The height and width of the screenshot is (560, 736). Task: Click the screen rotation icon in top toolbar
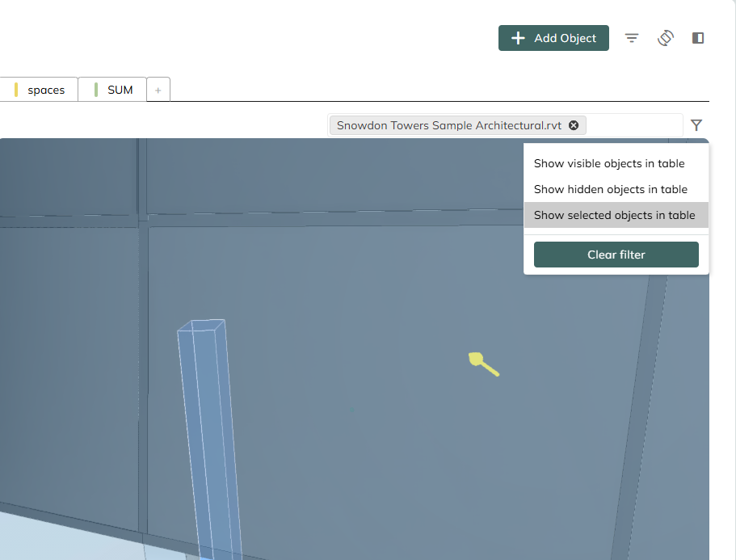click(x=666, y=38)
